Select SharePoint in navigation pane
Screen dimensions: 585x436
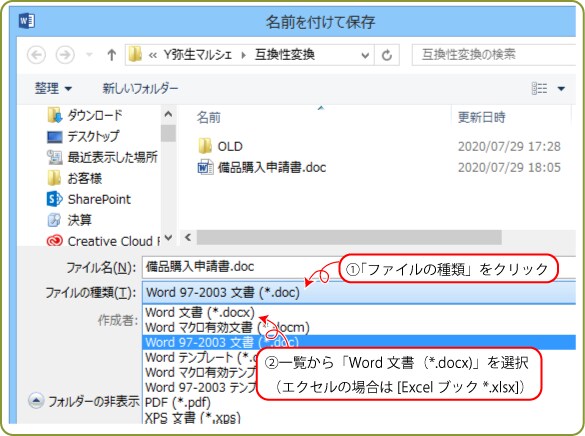point(89,199)
